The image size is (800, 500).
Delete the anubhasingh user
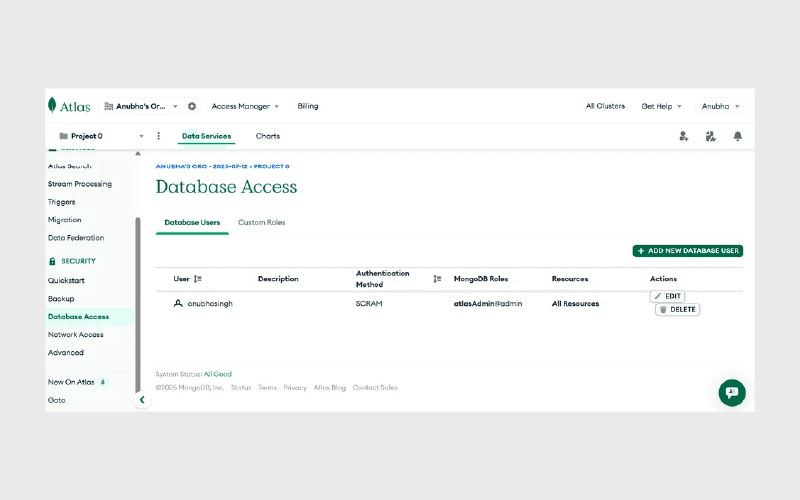[677, 309]
